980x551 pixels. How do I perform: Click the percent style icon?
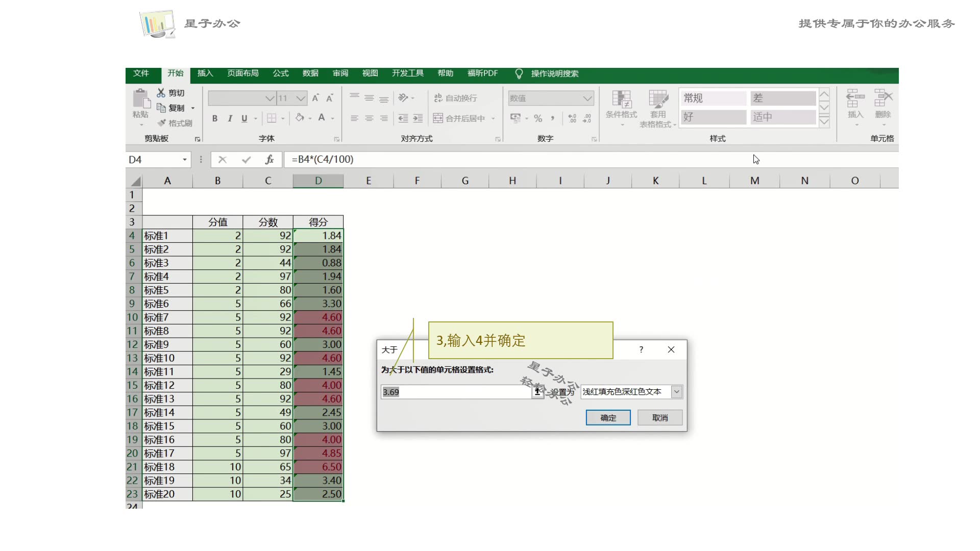[538, 118]
